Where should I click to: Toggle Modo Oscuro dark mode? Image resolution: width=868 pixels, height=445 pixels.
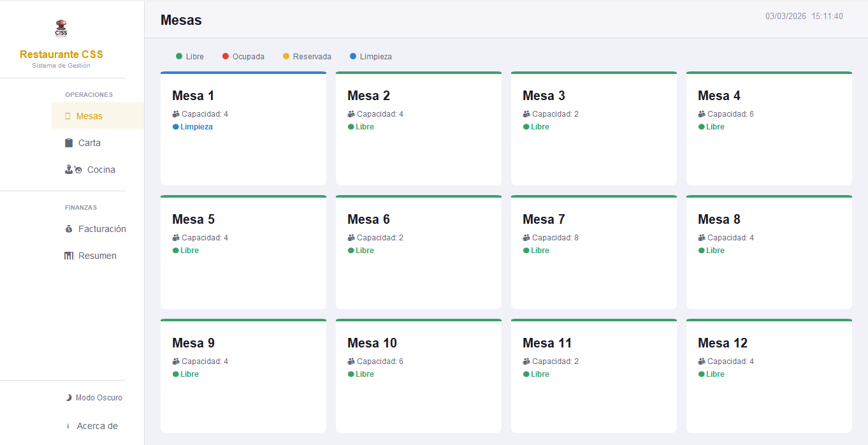tap(94, 398)
